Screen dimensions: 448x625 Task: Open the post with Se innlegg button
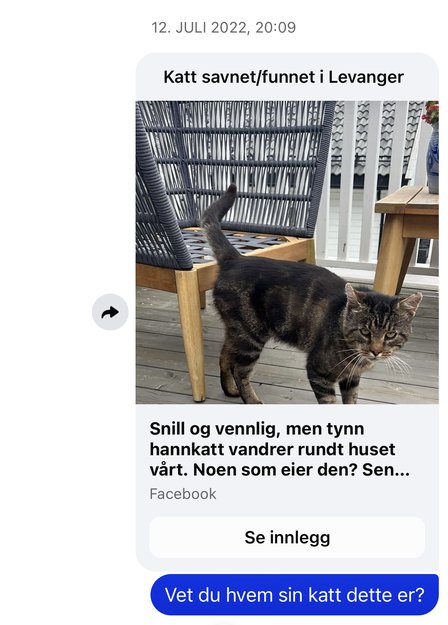287,537
